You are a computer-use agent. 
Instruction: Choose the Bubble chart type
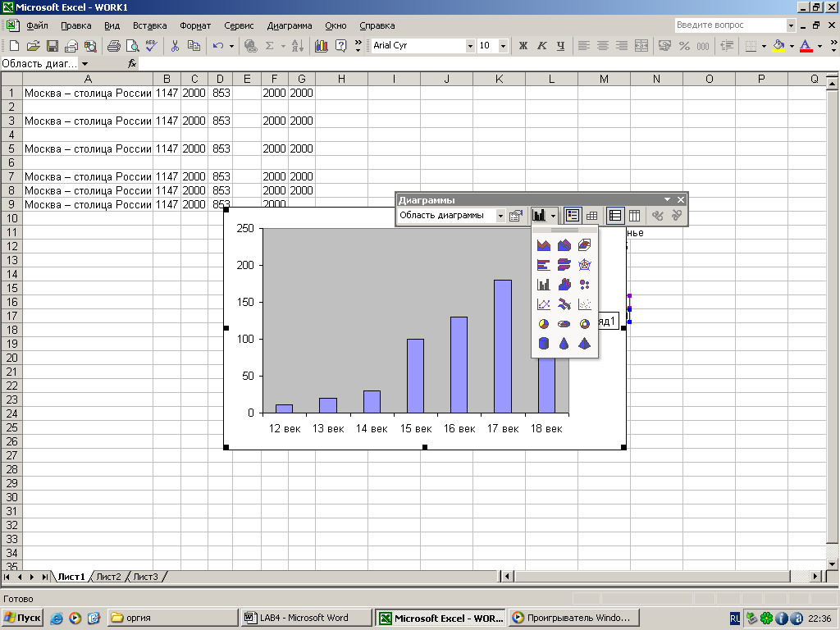click(584, 285)
